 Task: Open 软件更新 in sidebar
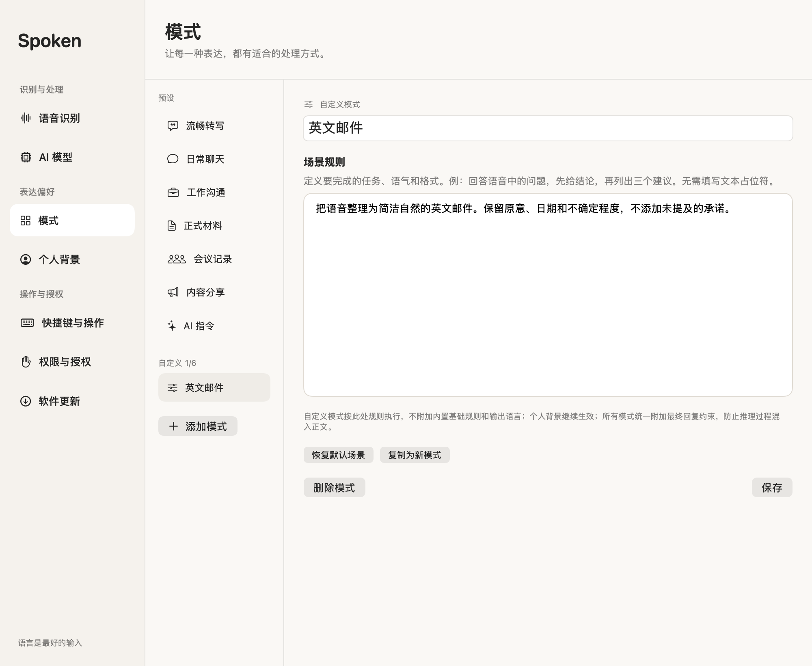pyautogui.click(x=72, y=401)
